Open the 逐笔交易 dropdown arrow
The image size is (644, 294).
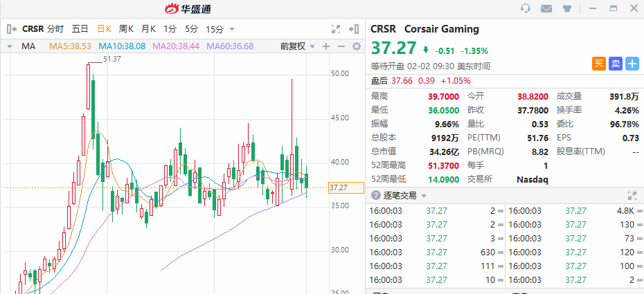tap(424, 196)
